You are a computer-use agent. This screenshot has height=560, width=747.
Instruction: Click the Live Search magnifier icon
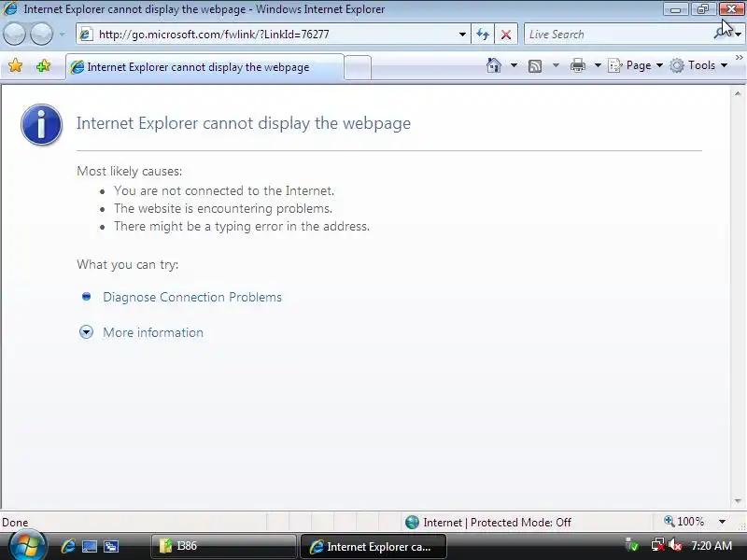coord(720,34)
